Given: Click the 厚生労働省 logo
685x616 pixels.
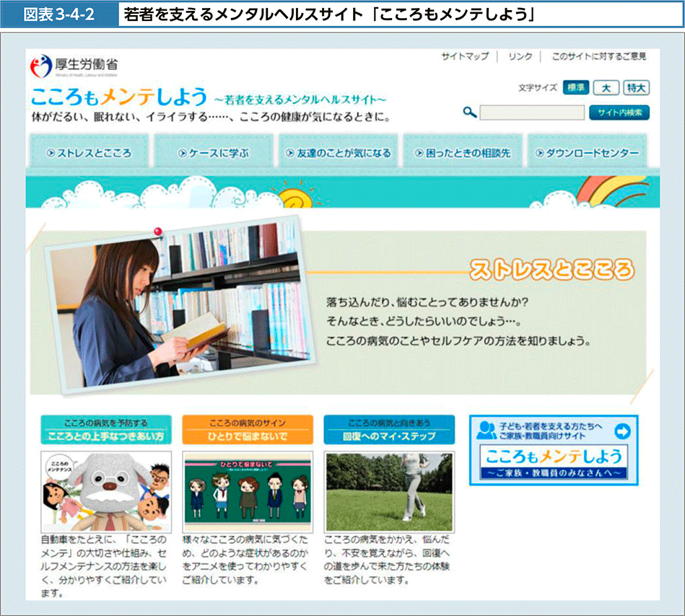Looking at the screenshot, I should (x=74, y=66).
